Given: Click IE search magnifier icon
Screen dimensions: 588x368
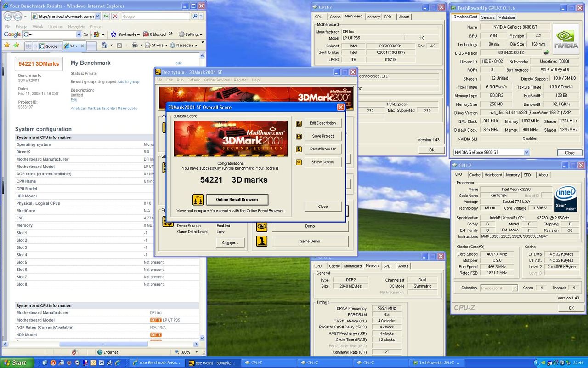Looking at the screenshot, I should click(194, 16).
